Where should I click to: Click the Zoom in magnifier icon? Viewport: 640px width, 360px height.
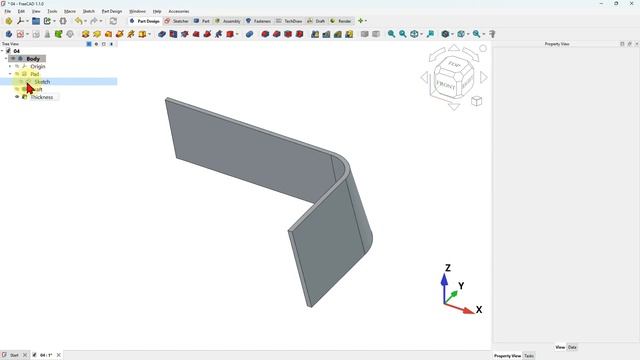click(391, 34)
